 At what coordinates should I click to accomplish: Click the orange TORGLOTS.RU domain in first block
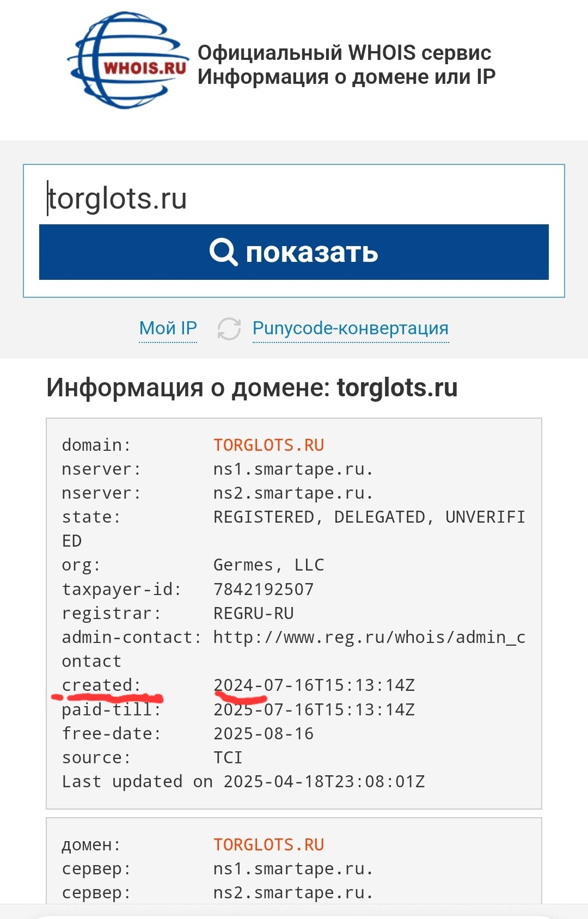(268, 445)
